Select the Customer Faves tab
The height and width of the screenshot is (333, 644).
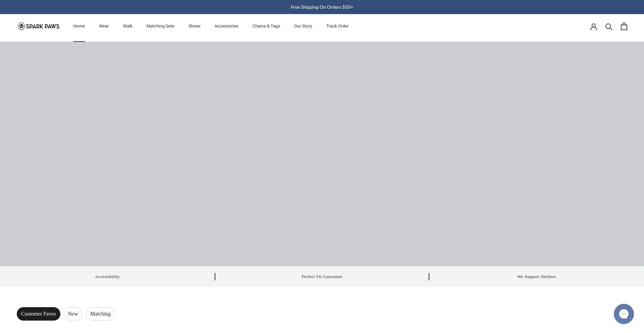[x=39, y=314]
